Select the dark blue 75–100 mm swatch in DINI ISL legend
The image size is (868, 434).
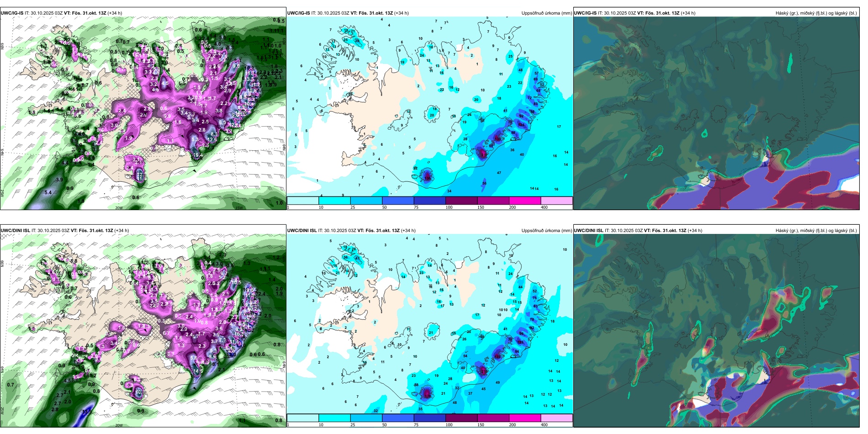(x=430, y=418)
